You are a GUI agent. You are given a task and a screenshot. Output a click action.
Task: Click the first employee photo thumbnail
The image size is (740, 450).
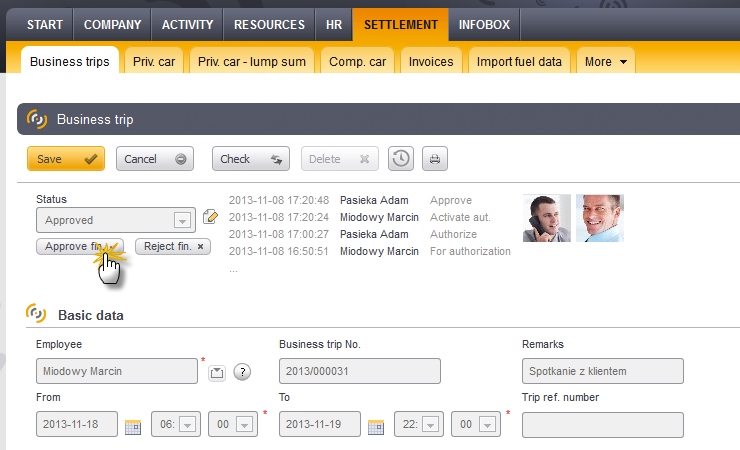tap(546, 218)
